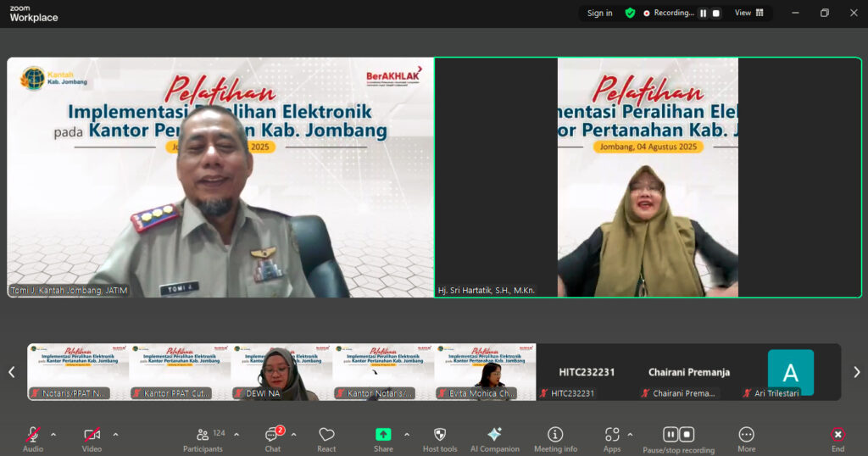This screenshot has height=456, width=868.
Task: Launch AI Companion
Action: 495,439
